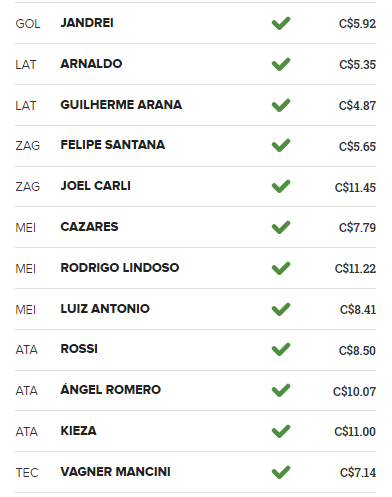The height and width of the screenshot is (497, 392).
Task: Click Felipe Santana's green check icon
Action: coord(281,145)
